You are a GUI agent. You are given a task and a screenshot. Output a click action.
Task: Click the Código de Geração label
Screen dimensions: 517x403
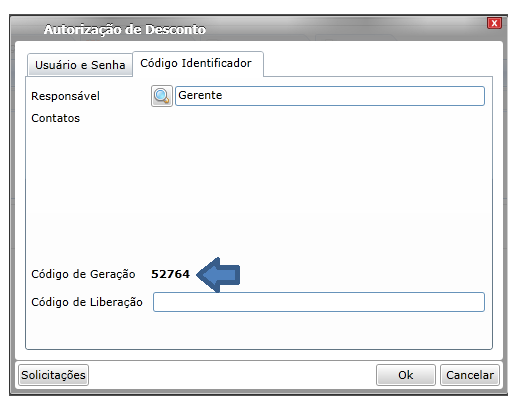pos(83,274)
